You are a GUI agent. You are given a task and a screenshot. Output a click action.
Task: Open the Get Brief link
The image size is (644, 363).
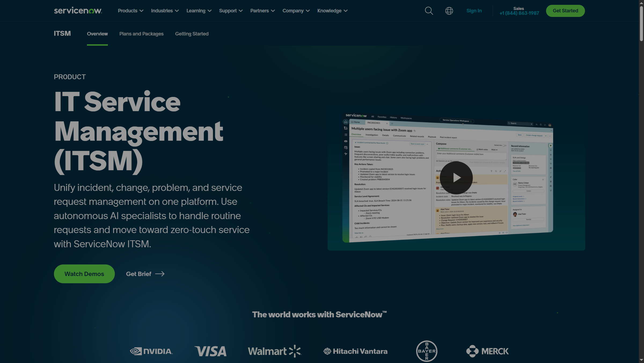tap(145, 274)
